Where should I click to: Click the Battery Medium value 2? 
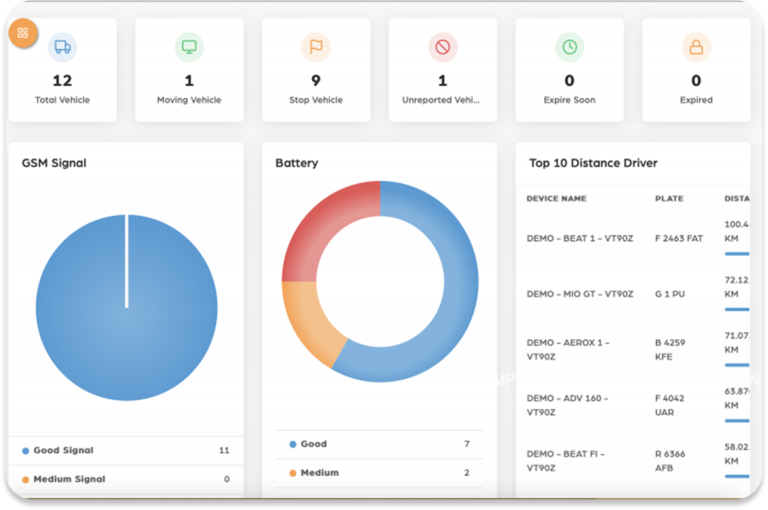pyautogui.click(x=467, y=473)
